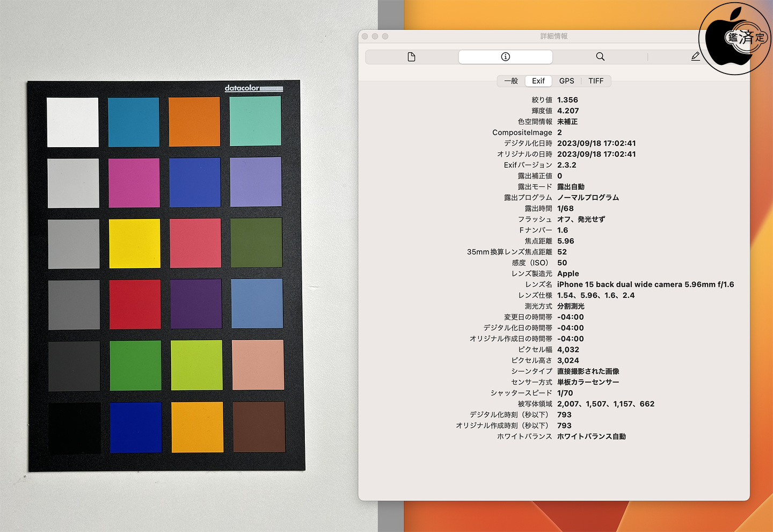Click the lens name value iPhone 15 back dual wide camera
Image resolution: width=773 pixels, height=532 pixels.
(x=645, y=285)
